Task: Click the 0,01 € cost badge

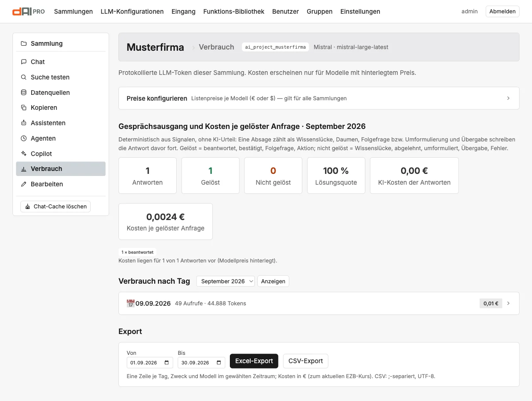Action: (x=491, y=303)
